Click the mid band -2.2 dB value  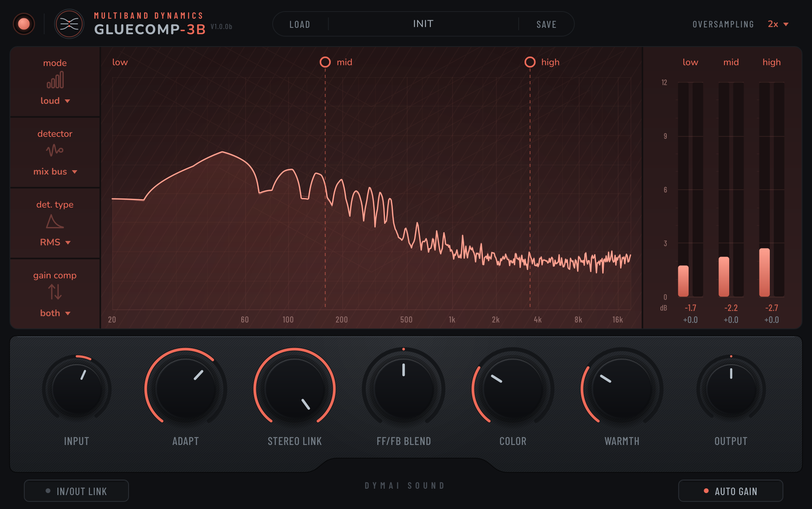click(731, 308)
